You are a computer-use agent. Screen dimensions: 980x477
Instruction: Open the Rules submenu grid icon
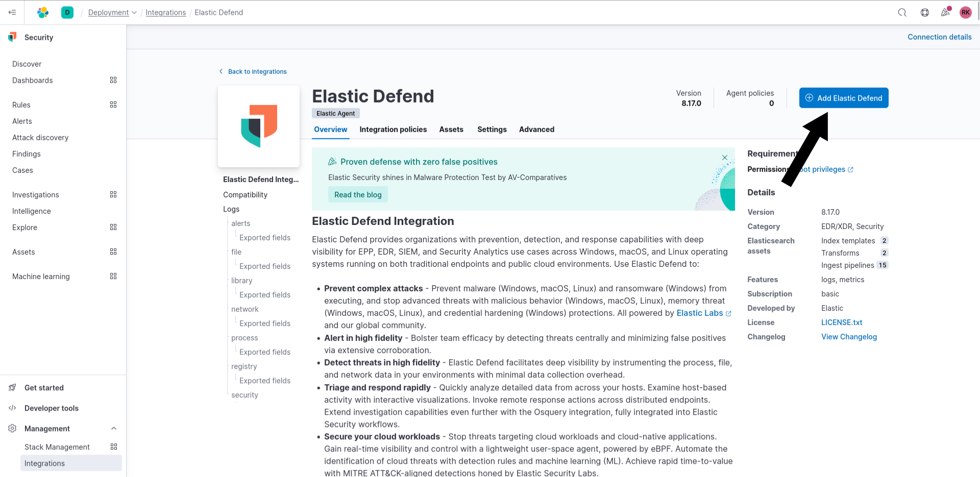(x=113, y=105)
